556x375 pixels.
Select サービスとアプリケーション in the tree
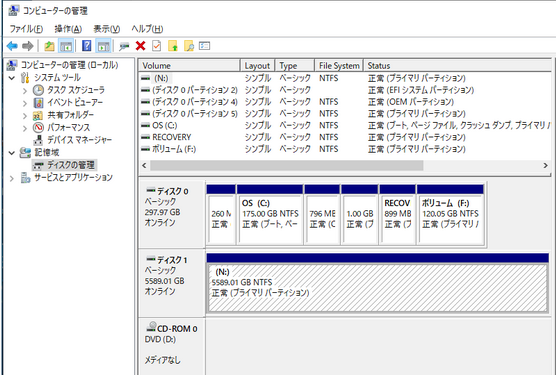(x=73, y=177)
